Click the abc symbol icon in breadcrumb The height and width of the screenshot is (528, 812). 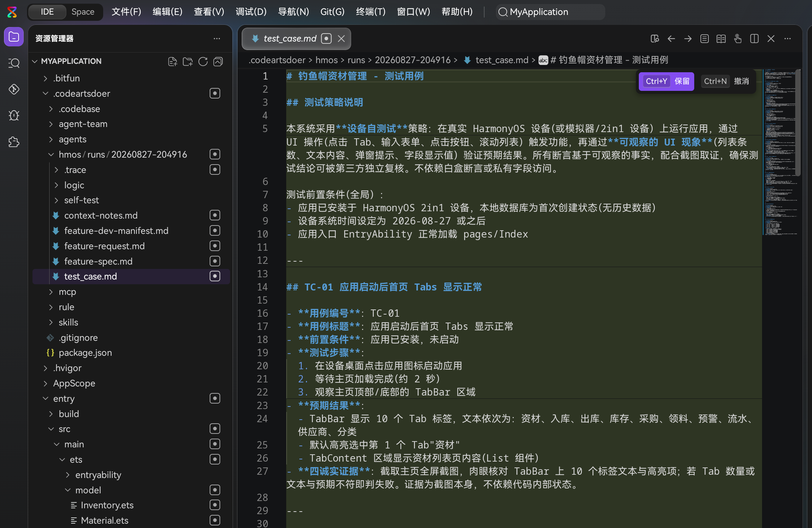(543, 60)
